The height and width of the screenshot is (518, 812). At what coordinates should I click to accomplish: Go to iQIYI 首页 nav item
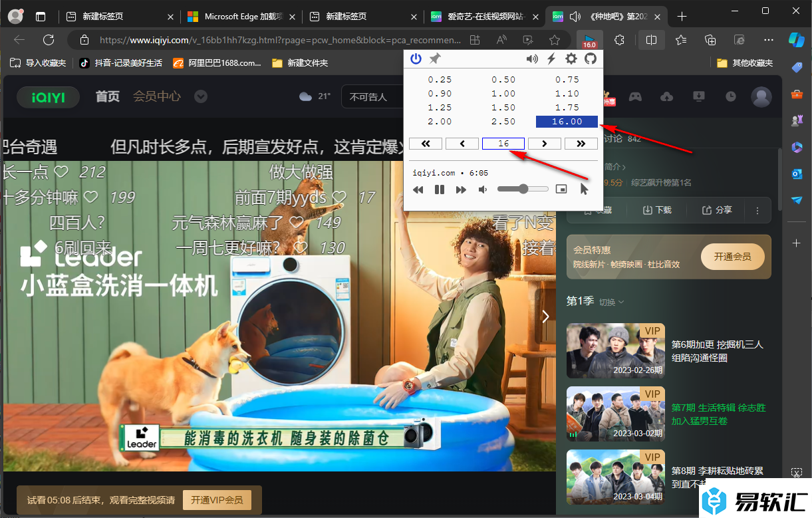108,96
